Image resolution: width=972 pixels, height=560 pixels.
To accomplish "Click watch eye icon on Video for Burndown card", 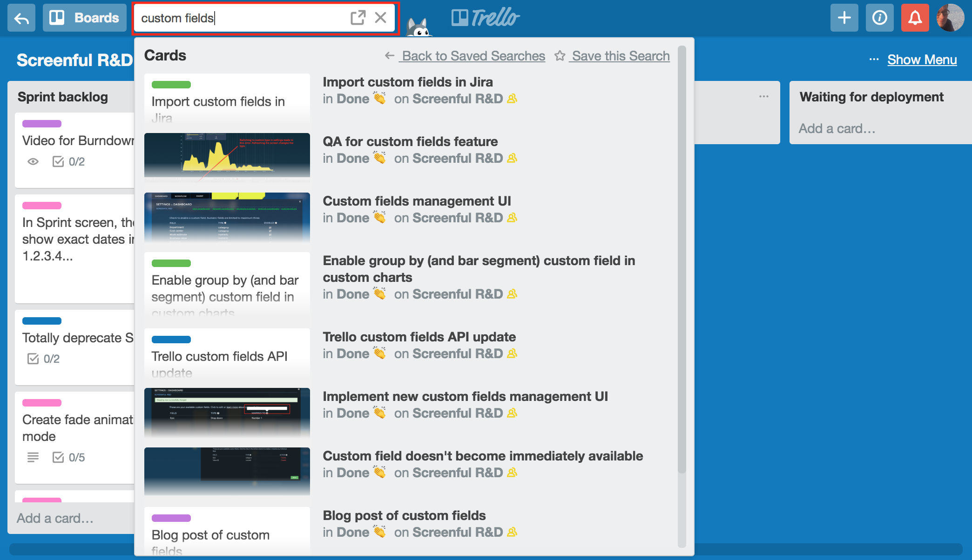I will pyautogui.click(x=33, y=162).
